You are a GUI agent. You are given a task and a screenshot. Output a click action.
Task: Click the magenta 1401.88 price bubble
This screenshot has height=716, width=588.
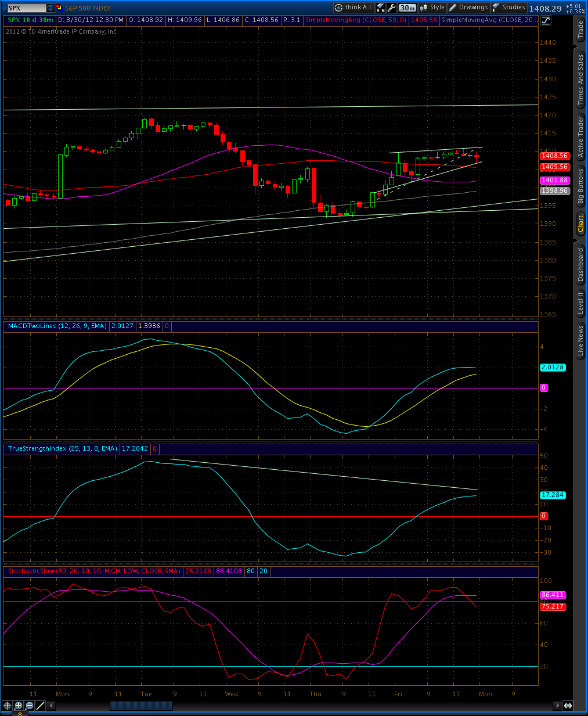[554, 181]
